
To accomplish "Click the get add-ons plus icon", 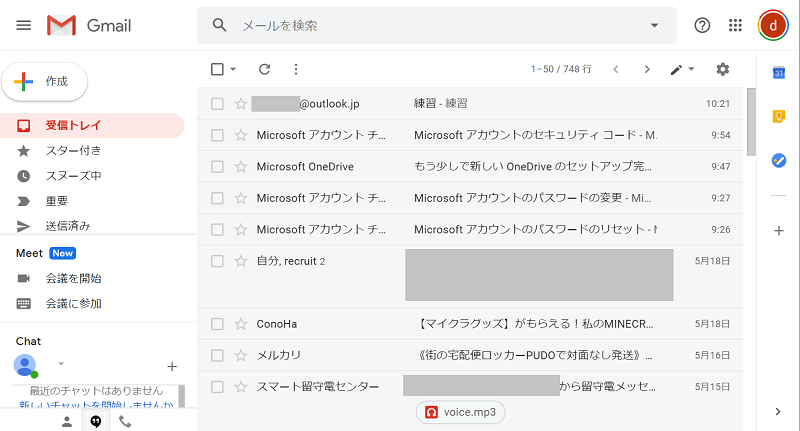I will (779, 231).
